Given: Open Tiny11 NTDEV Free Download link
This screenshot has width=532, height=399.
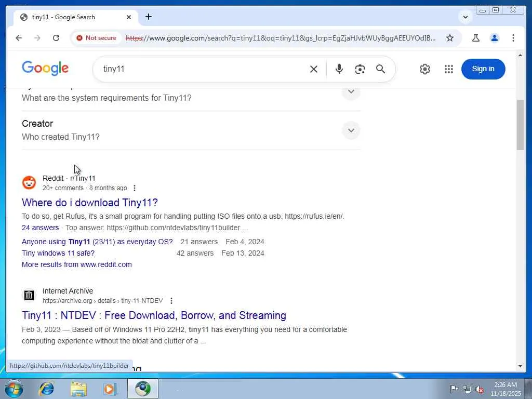Looking at the screenshot, I should pyautogui.click(x=154, y=315).
